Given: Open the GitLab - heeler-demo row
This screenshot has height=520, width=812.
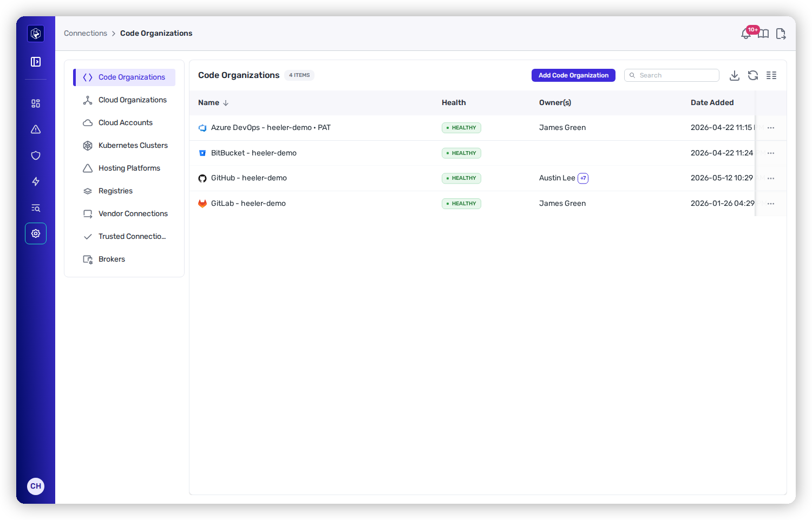Looking at the screenshot, I should (x=488, y=204).
